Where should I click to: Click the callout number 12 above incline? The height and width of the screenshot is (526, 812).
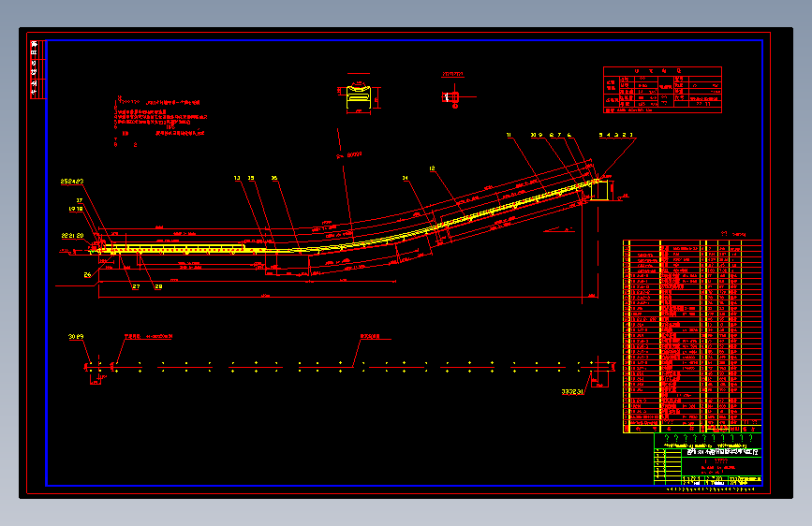(x=432, y=168)
